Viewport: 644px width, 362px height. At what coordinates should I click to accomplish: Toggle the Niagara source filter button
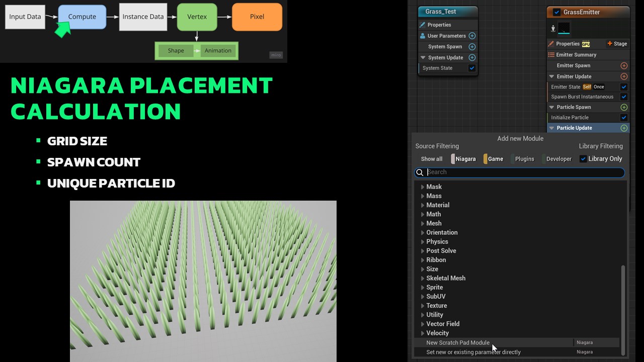(464, 159)
